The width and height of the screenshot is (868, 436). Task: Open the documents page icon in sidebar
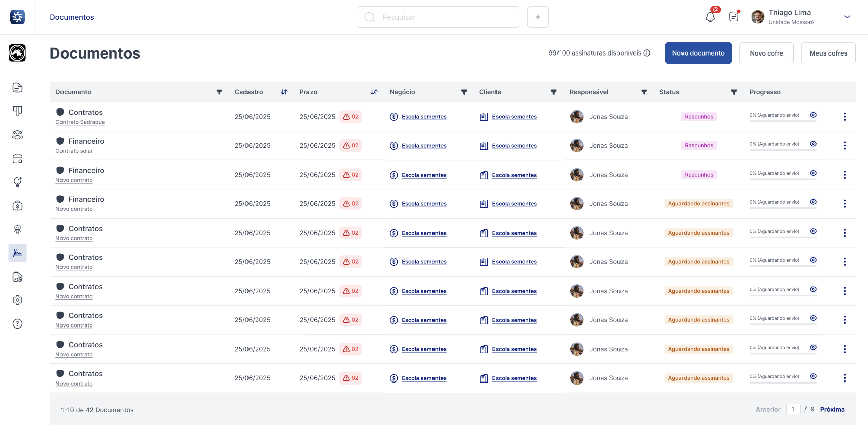[17, 88]
